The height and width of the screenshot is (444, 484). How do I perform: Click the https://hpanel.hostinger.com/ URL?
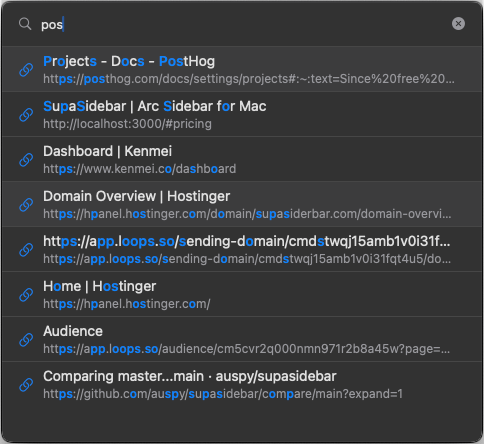click(127, 304)
